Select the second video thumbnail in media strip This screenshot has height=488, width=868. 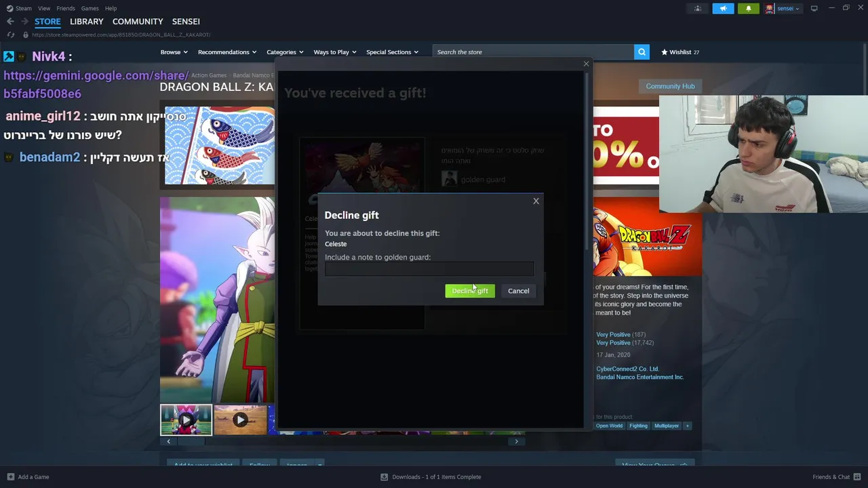240,420
